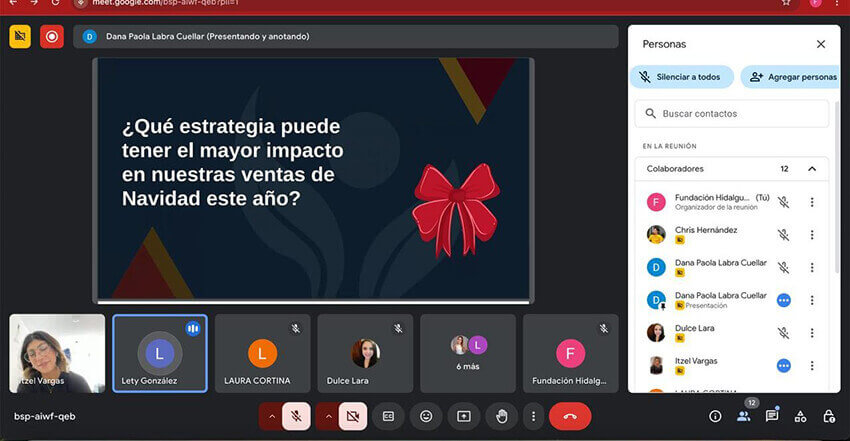Click the Agregar personas button
The width and height of the screenshot is (850, 441).
point(791,77)
